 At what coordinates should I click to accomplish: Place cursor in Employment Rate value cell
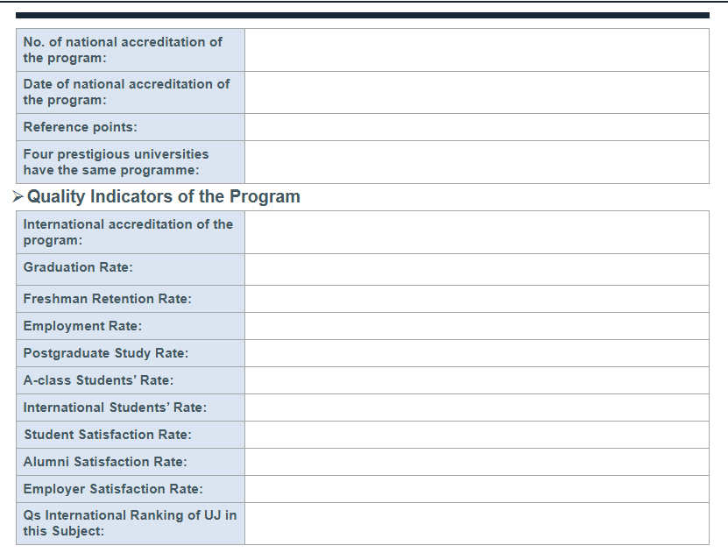tap(476, 326)
